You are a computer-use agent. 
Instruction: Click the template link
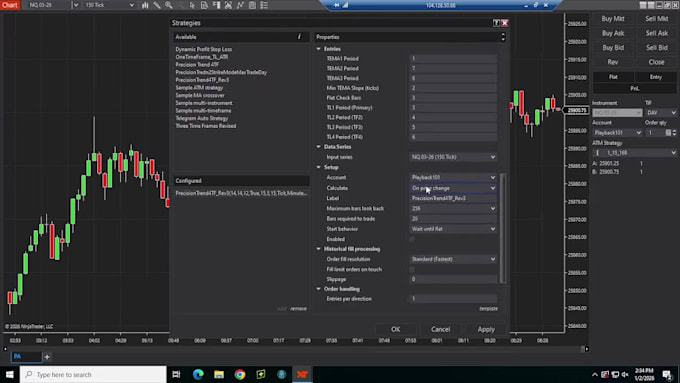tap(488, 309)
